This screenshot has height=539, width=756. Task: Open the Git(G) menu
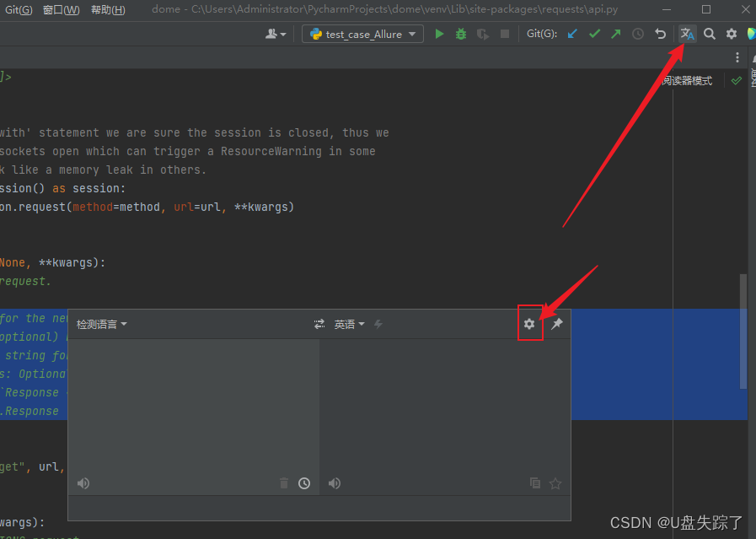pos(18,9)
